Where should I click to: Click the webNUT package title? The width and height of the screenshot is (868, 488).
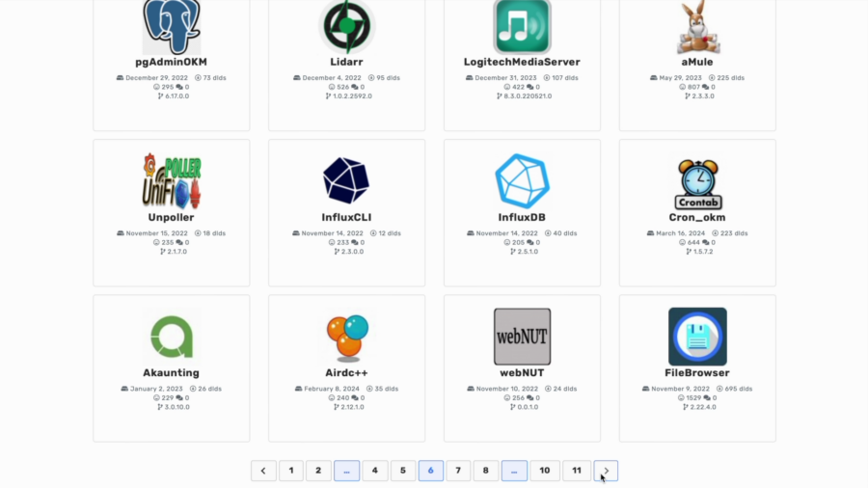point(522,373)
